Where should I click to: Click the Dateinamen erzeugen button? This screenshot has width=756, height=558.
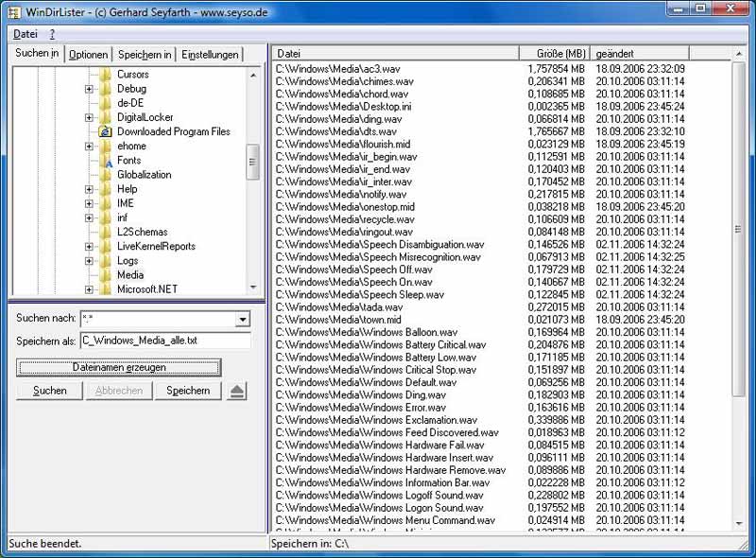pos(119,367)
